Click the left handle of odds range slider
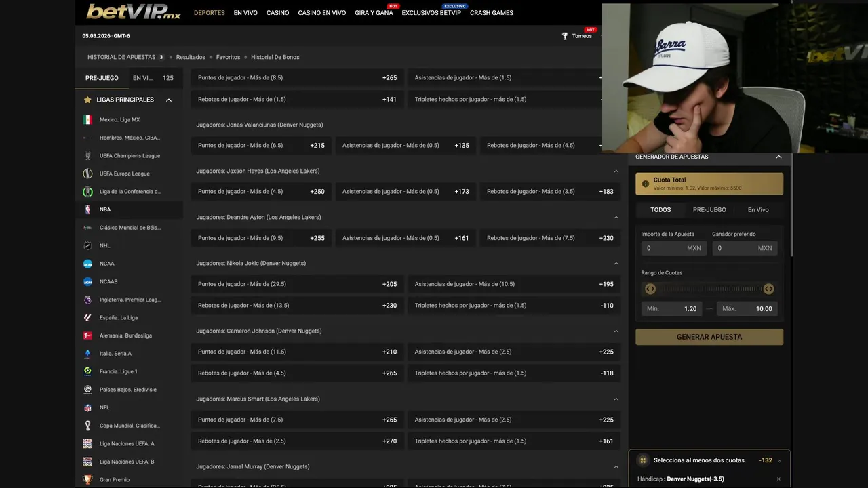The image size is (868, 488). (x=650, y=289)
